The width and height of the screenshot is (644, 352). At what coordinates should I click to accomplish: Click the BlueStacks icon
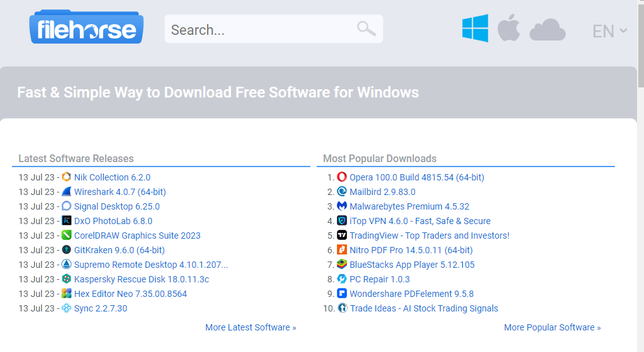[342, 265]
